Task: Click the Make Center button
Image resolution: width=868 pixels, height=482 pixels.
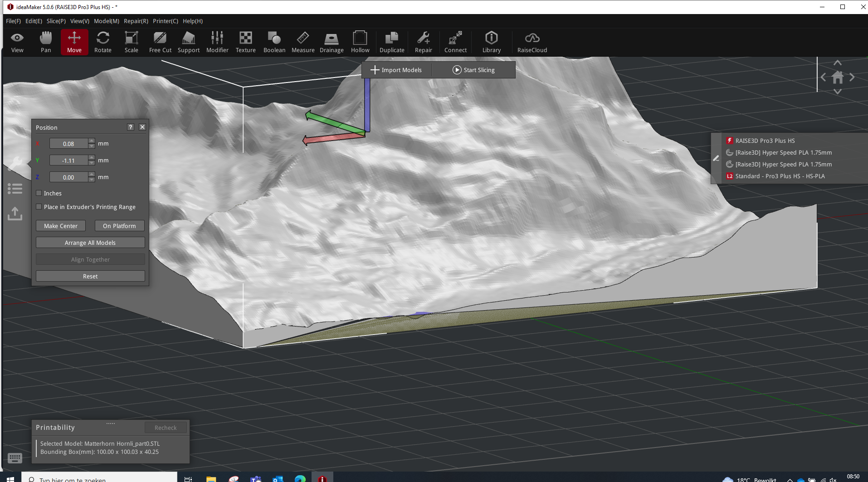Action: [61, 226]
